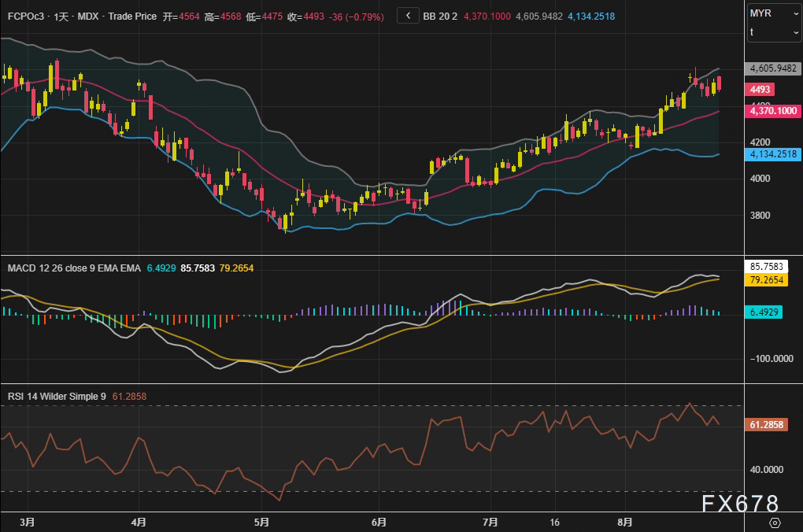The height and width of the screenshot is (532, 803).
Task: Click the 5月 label on time axis
Action: (x=262, y=522)
